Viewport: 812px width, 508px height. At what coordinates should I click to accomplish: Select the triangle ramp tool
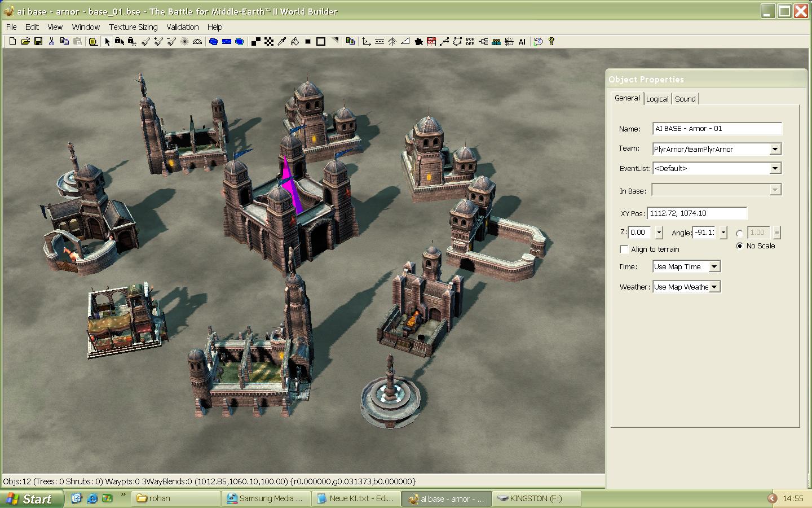tap(405, 41)
